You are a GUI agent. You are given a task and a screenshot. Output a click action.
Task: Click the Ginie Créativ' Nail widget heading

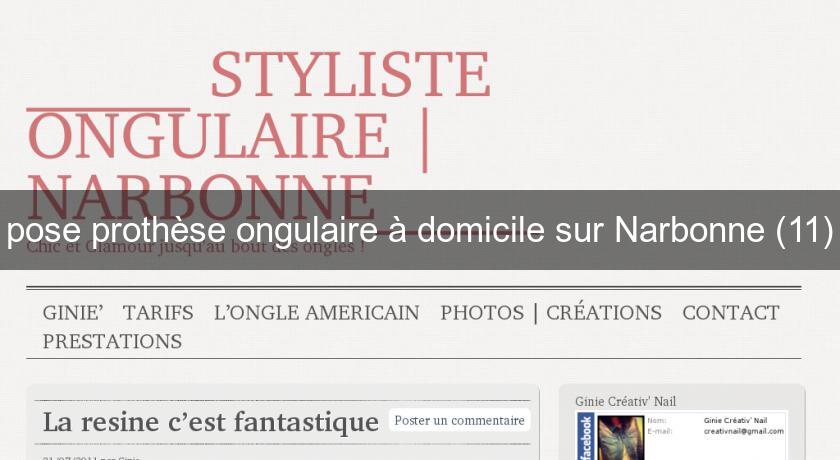pyautogui.click(x=625, y=401)
